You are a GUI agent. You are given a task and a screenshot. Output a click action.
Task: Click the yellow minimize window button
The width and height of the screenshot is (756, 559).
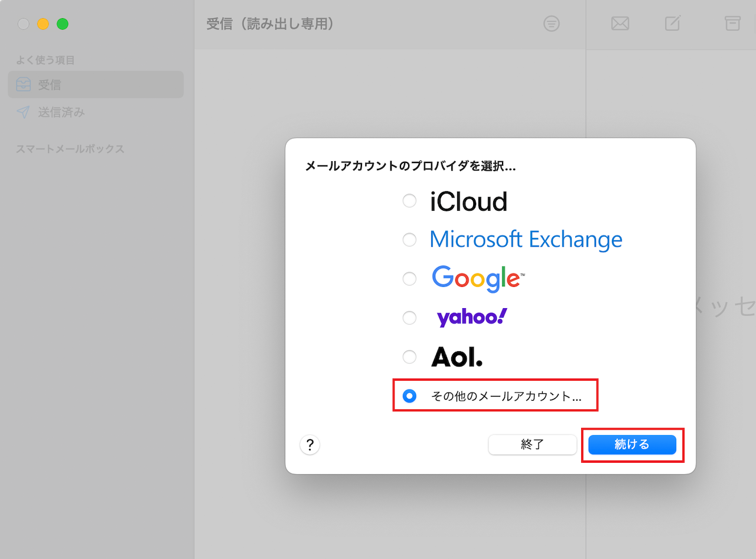(43, 24)
